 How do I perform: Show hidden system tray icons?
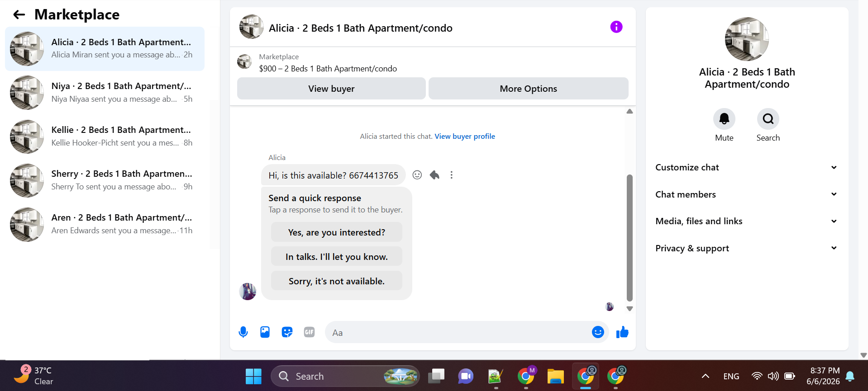pyautogui.click(x=705, y=376)
